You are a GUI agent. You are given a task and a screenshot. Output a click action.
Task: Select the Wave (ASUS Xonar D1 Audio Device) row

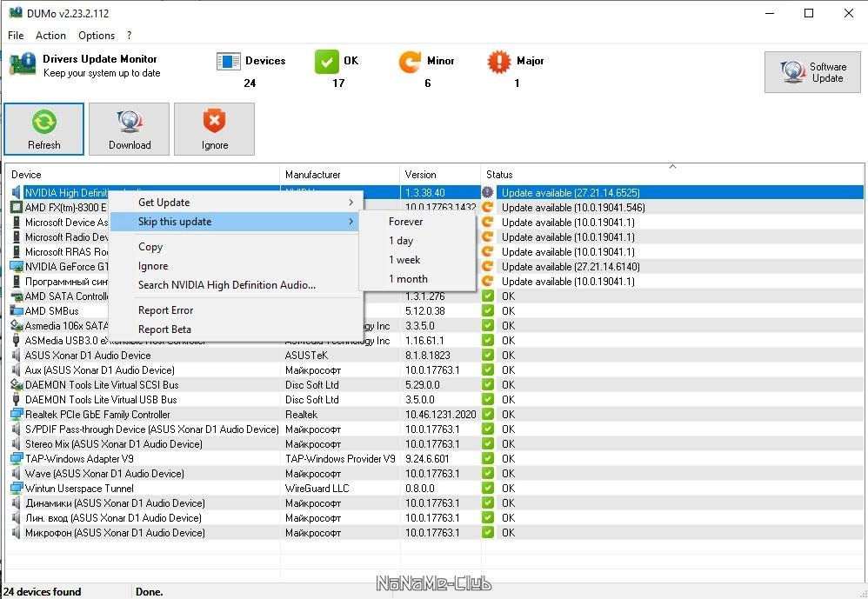point(435,474)
